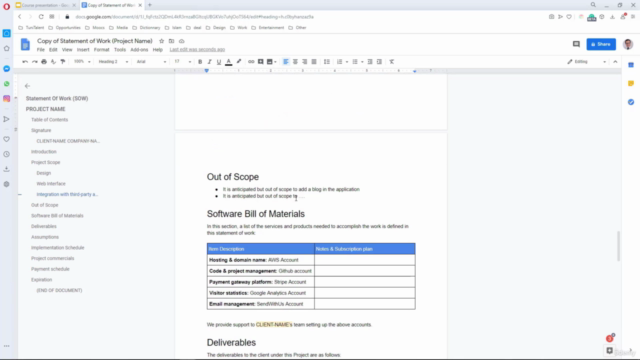Expand bulleted list style options
This screenshot has width=640, height=360.
tap(362, 62)
